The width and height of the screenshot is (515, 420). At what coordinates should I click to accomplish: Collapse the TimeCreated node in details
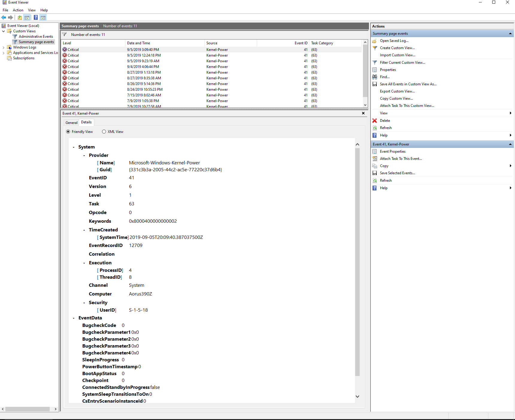[84, 230]
